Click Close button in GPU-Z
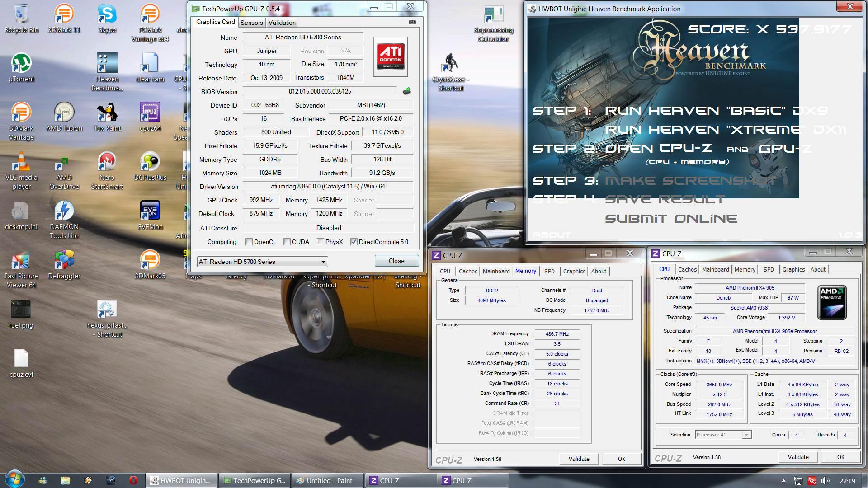Viewport: 868px width, 488px height. (396, 261)
